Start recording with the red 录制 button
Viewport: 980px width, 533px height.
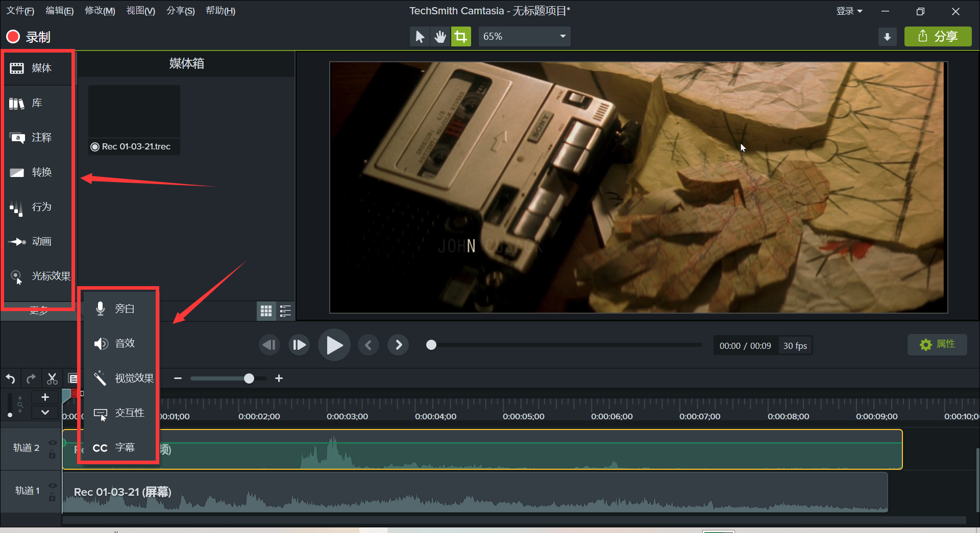pyautogui.click(x=28, y=37)
